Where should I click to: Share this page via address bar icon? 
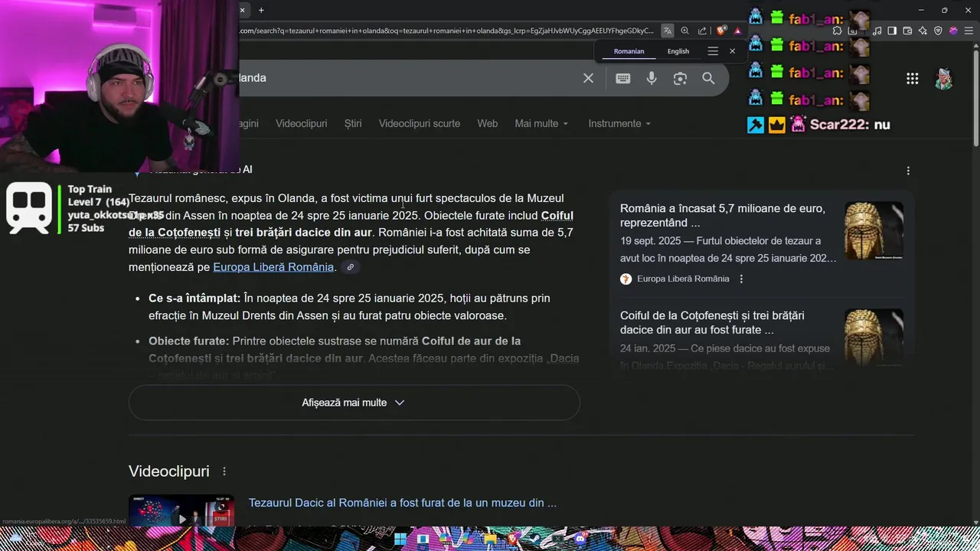(702, 31)
